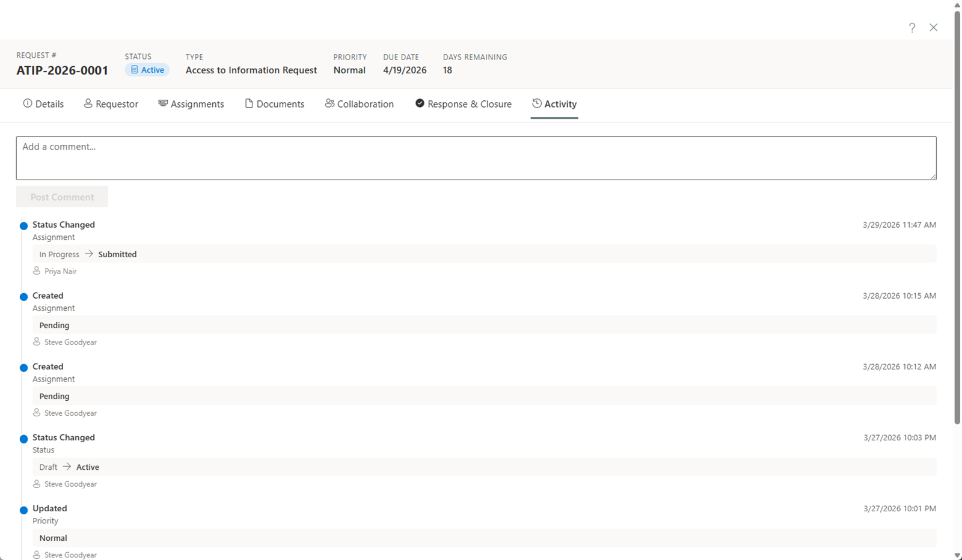This screenshot has width=962, height=560.
Task: Open the Assignments tab
Action: click(x=191, y=104)
